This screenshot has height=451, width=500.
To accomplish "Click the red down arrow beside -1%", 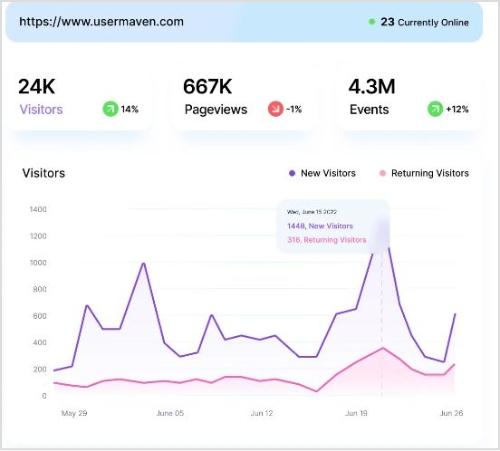I will click(x=275, y=109).
